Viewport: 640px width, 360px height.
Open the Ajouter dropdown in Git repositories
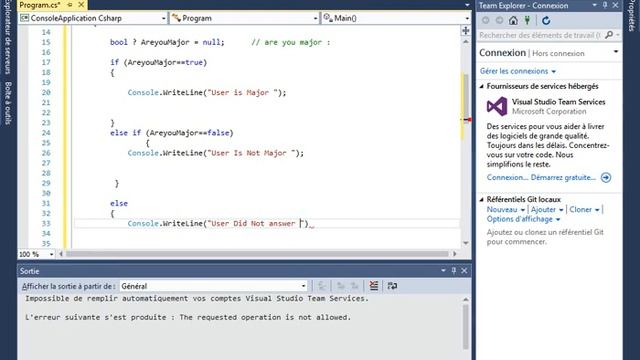coord(547,209)
